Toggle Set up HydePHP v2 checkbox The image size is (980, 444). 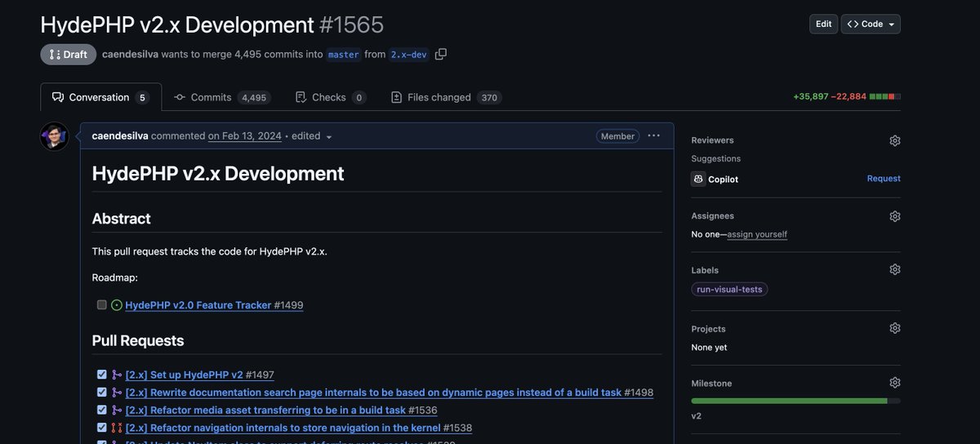click(102, 375)
